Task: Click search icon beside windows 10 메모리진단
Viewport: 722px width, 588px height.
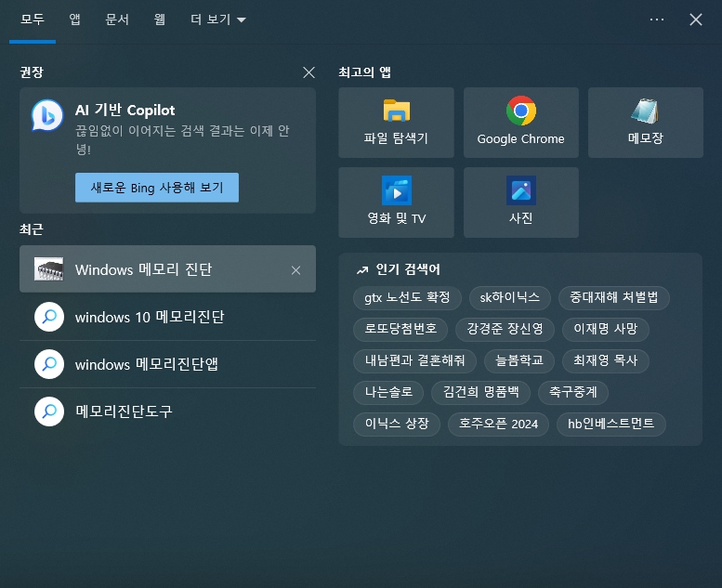Action: click(x=49, y=317)
